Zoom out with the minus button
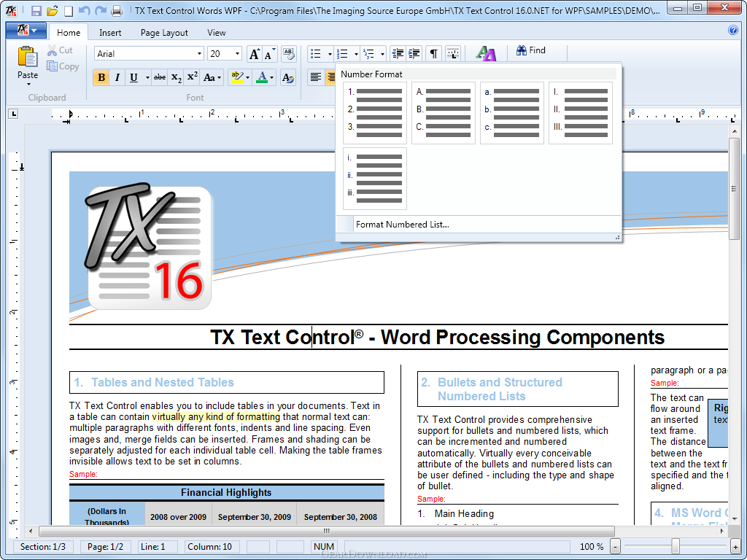This screenshot has height=560, width=747. click(616, 547)
